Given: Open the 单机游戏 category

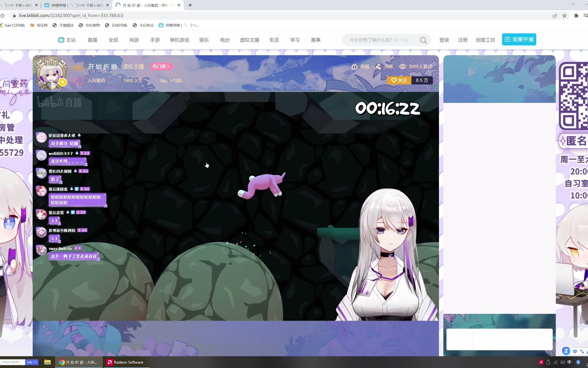Looking at the screenshot, I should [x=180, y=40].
